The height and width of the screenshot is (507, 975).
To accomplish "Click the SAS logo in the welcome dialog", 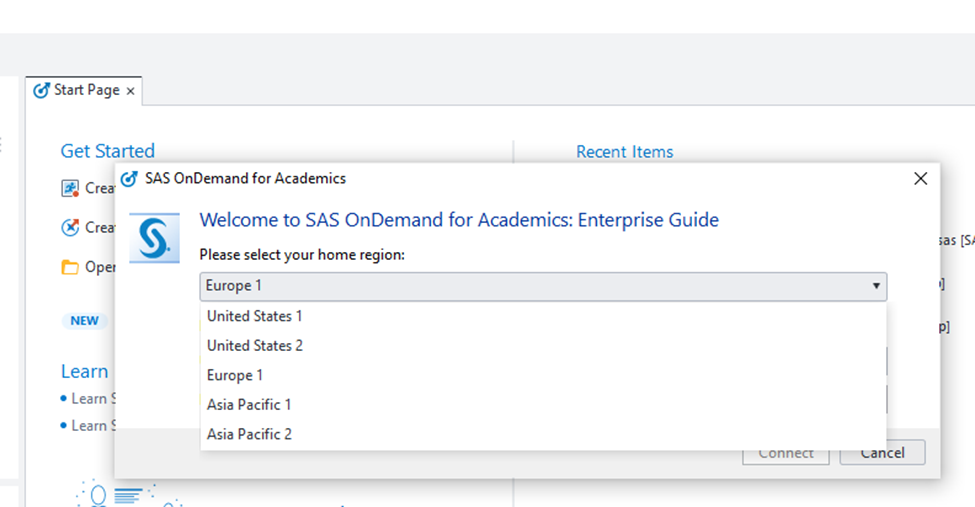I will coord(155,238).
